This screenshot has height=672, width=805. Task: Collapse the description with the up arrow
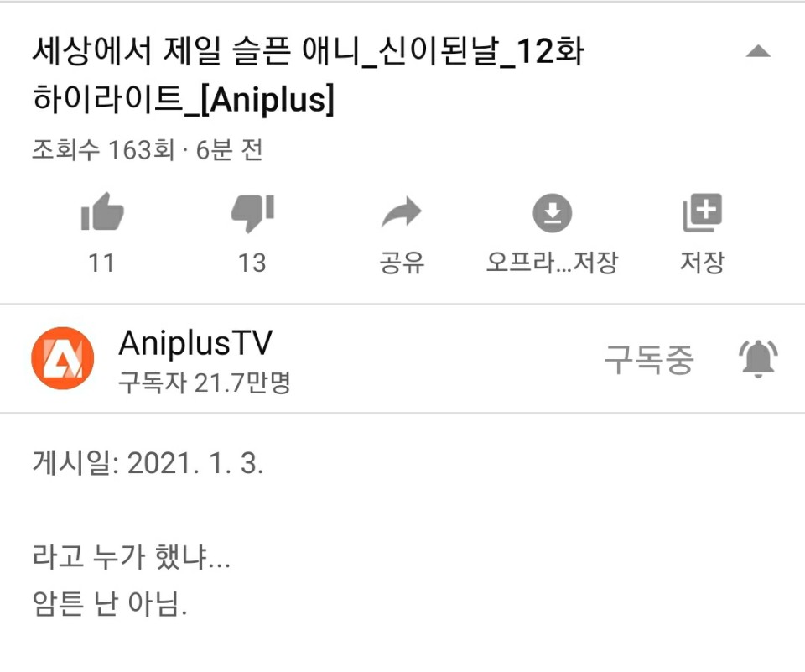(x=758, y=51)
